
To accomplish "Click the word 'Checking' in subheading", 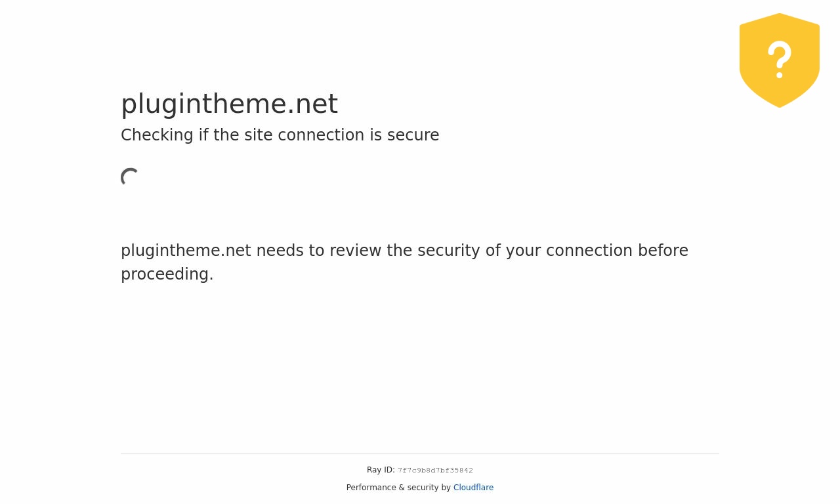I will click(157, 135).
